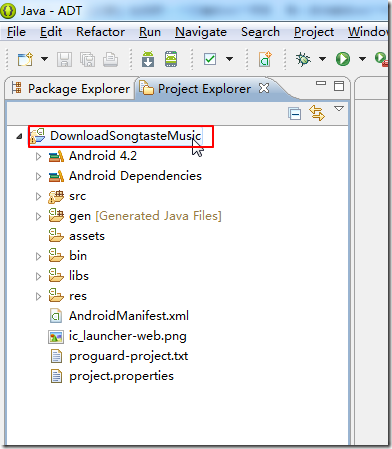Click the Android 4.2 library icon
The width and height of the screenshot is (392, 449).
(x=56, y=156)
